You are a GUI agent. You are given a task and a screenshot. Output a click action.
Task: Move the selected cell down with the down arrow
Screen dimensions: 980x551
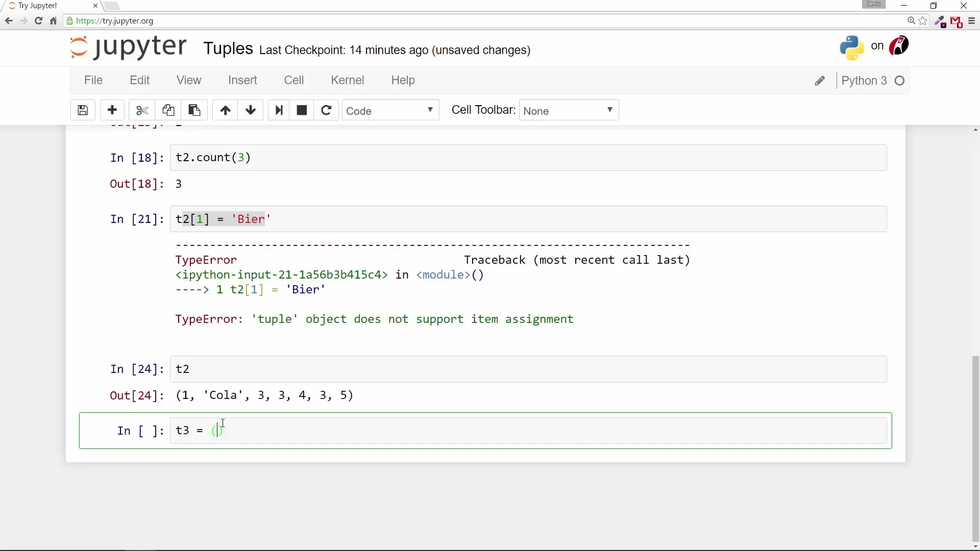tap(250, 110)
